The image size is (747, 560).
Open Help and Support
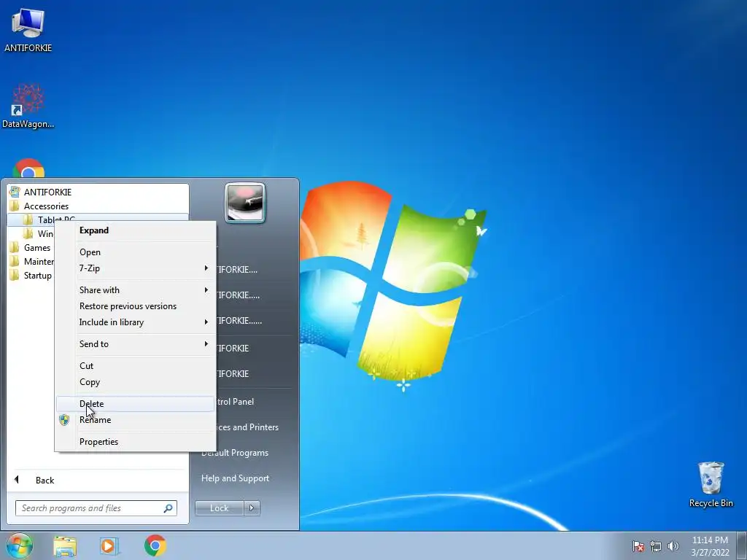tap(236, 478)
